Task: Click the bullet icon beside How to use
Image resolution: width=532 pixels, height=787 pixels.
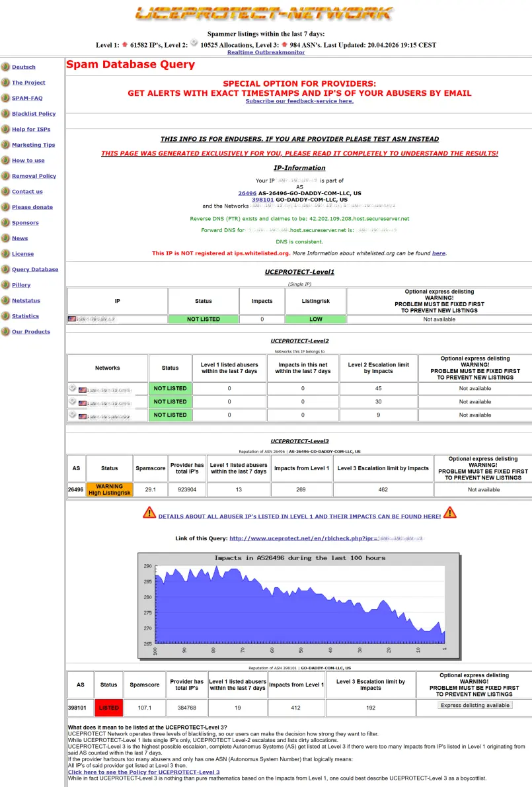Action: (5, 160)
